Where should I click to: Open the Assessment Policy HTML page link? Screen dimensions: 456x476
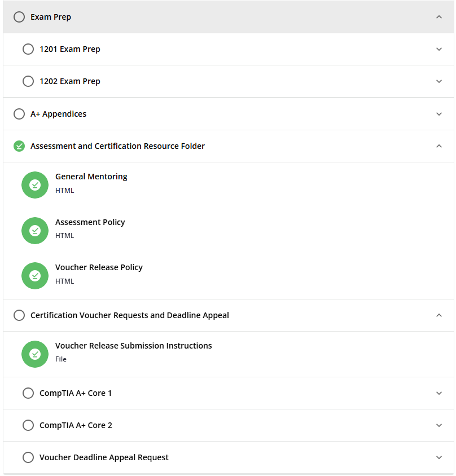[x=90, y=222]
